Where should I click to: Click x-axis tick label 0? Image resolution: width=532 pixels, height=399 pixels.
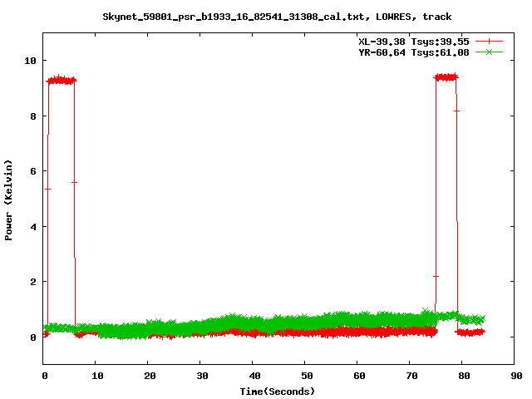point(44,376)
